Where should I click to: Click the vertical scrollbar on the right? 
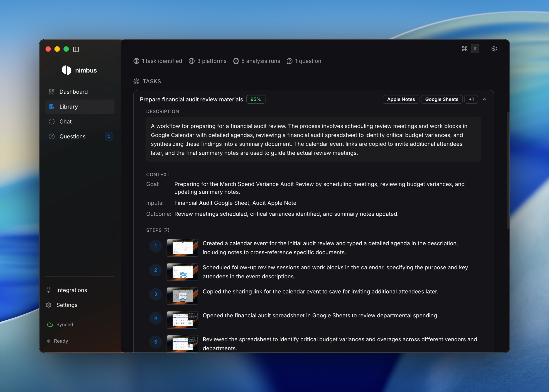(x=508, y=170)
